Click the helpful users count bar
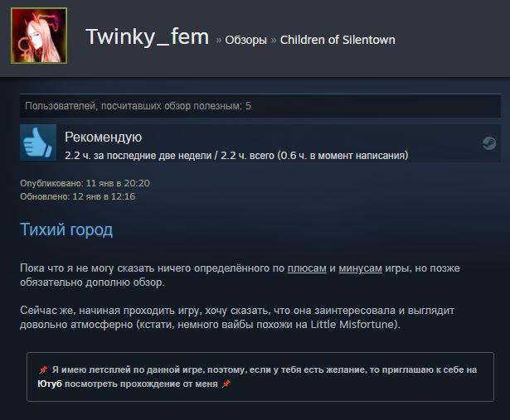The width and height of the screenshot is (510, 420). pyautogui.click(x=260, y=106)
